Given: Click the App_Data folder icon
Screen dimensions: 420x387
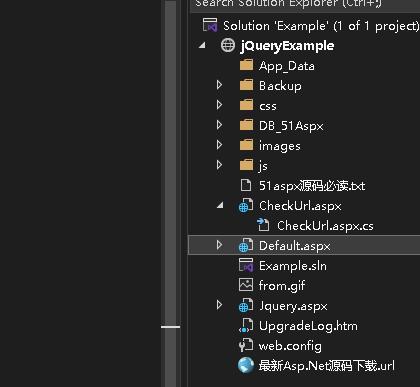Looking at the screenshot, I should pos(247,65).
